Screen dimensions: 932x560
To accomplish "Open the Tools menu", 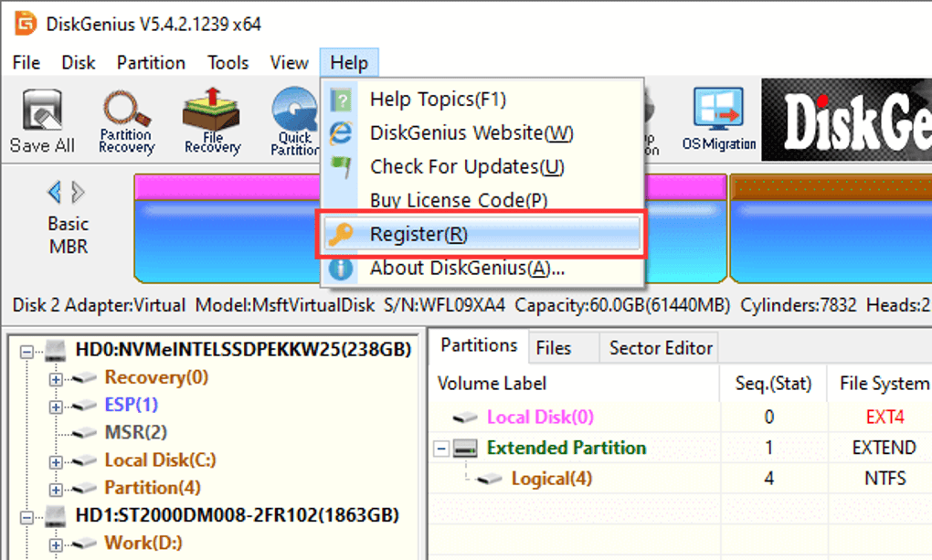I will pyautogui.click(x=228, y=62).
